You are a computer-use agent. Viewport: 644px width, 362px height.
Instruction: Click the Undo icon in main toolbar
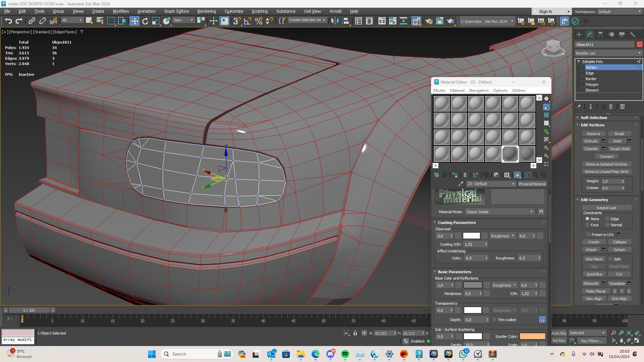pyautogui.click(x=8, y=21)
